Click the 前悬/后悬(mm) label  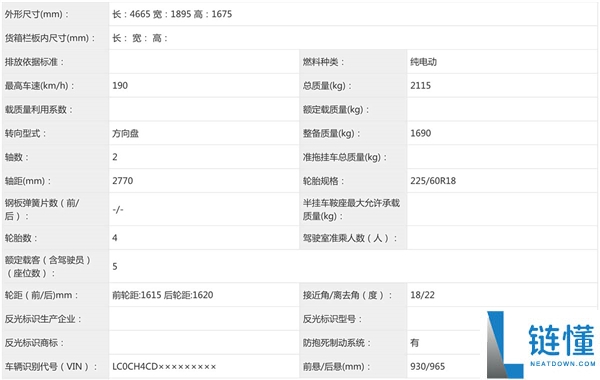click(x=337, y=366)
